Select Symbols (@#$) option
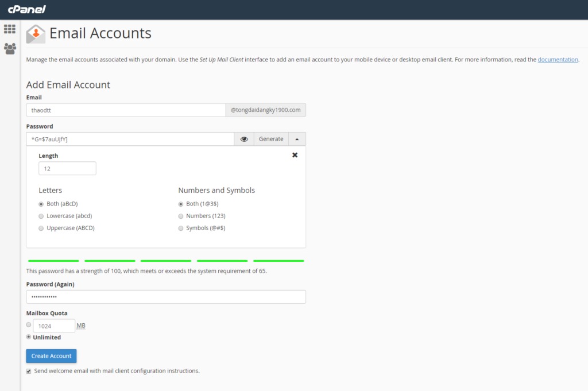Screen dimensions: 588x391 (x=181, y=229)
